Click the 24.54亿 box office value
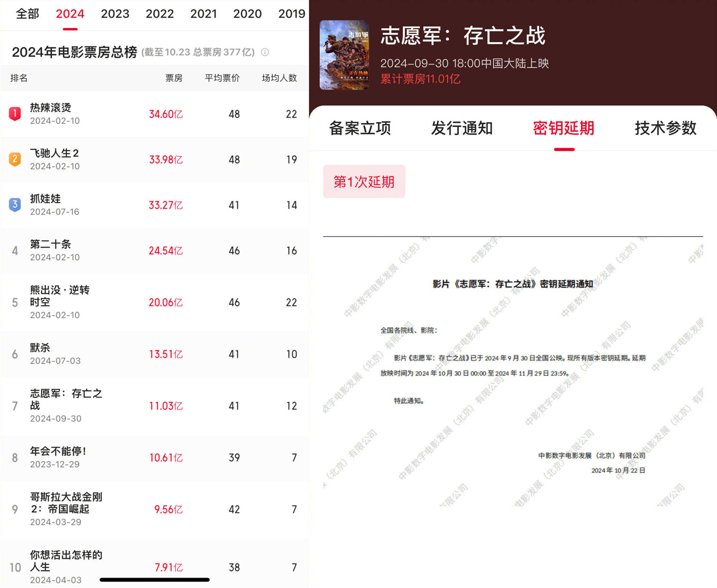Viewport: 717px width, 588px height. pyautogui.click(x=166, y=251)
